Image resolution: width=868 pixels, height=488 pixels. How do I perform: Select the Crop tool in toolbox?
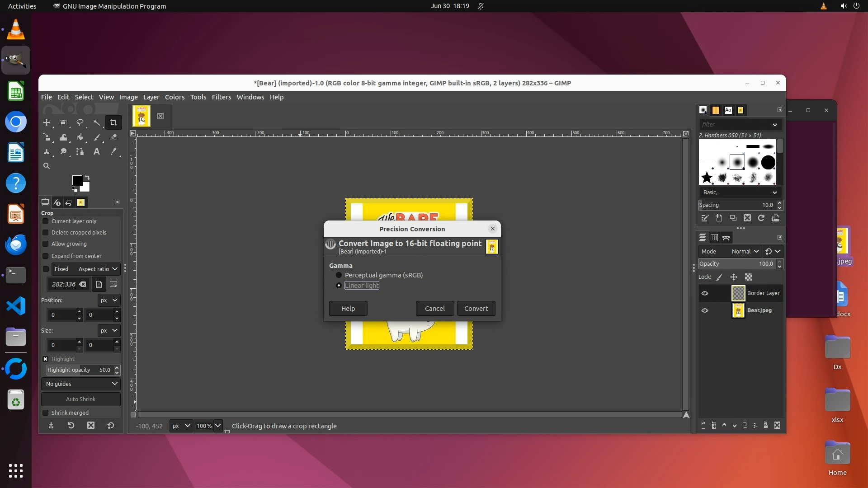113,122
